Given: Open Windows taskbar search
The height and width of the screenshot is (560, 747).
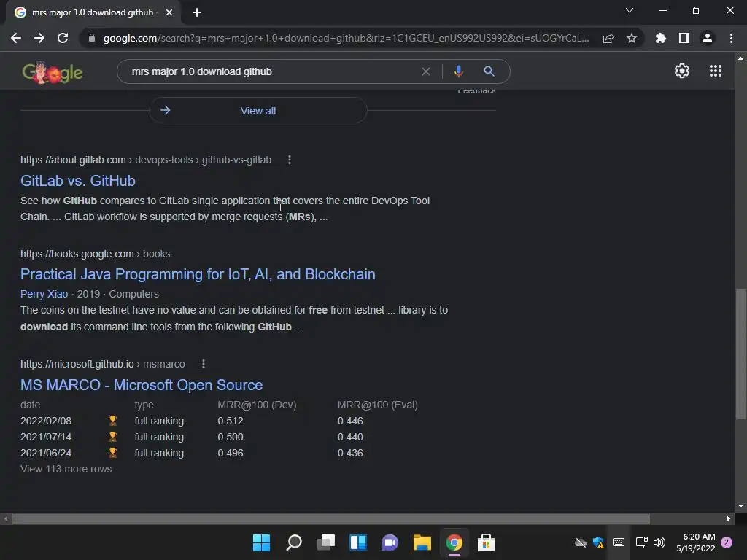Looking at the screenshot, I should [x=293, y=542].
